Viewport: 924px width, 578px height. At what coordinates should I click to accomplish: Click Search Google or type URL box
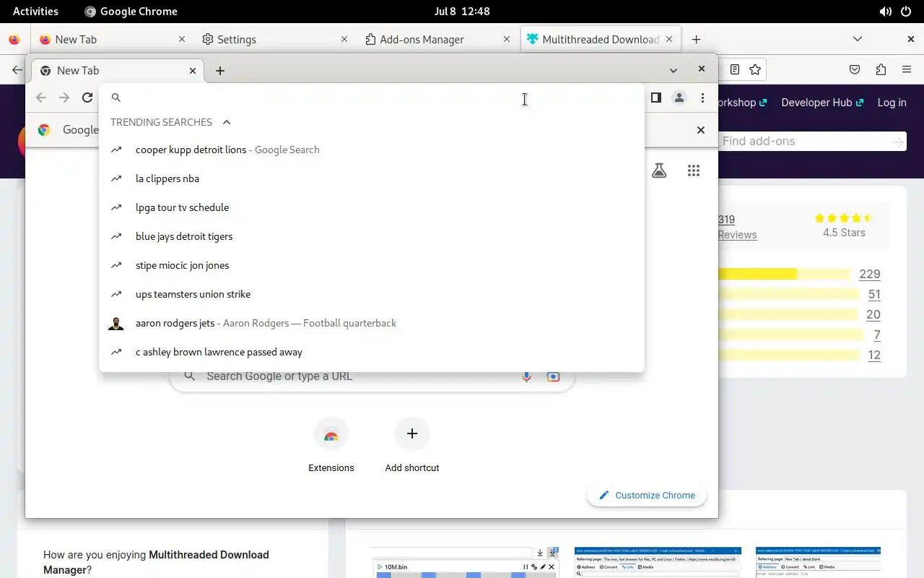click(372, 376)
